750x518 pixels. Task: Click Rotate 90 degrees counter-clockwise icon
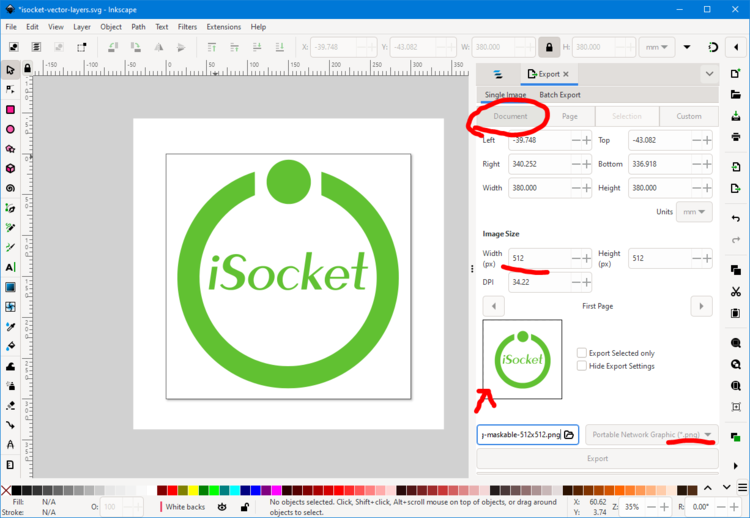(113, 47)
